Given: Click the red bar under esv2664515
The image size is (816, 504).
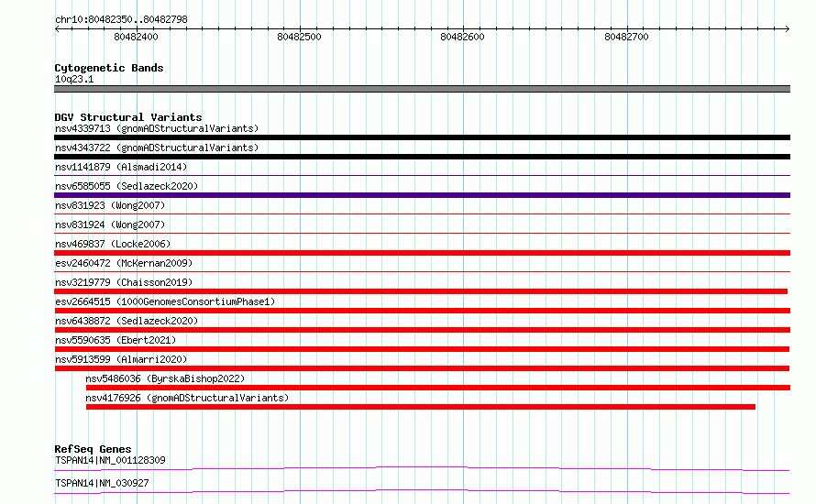Looking at the screenshot, I should click(x=422, y=311).
